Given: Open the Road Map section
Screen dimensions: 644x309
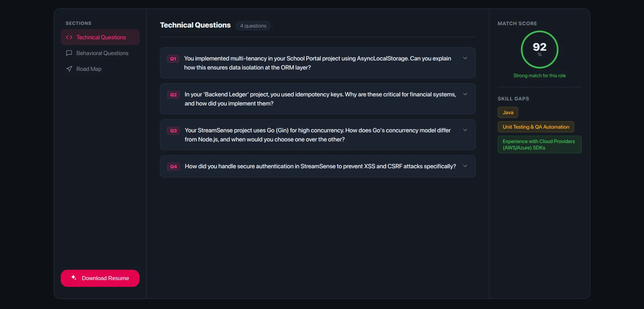Looking at the screenshot, I should click(100, 69).
